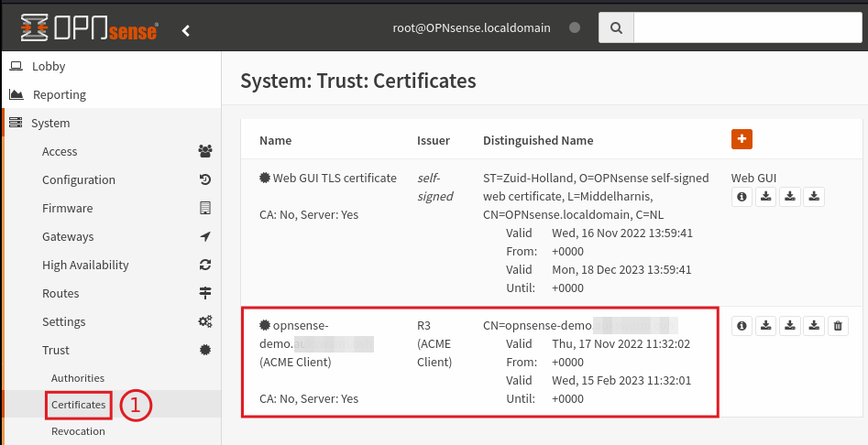Click the date Thu, 17 Nov 2022 11:32:02
Image resolution: width=868 pixels, height=445 pixels.
621,343
